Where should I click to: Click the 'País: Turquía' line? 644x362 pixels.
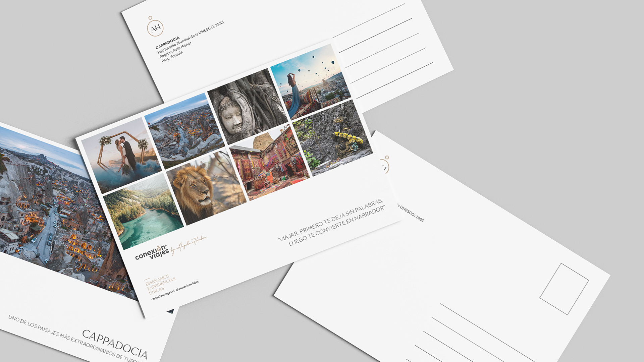(172, 57)
